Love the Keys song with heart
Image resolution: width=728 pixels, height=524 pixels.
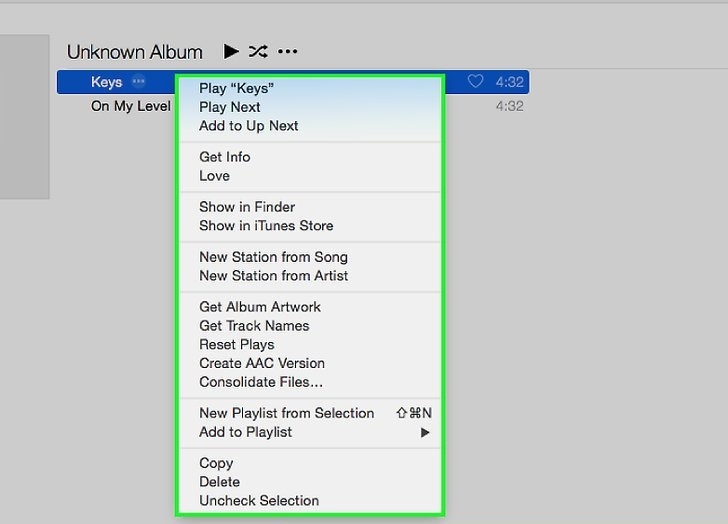[475, 81]
